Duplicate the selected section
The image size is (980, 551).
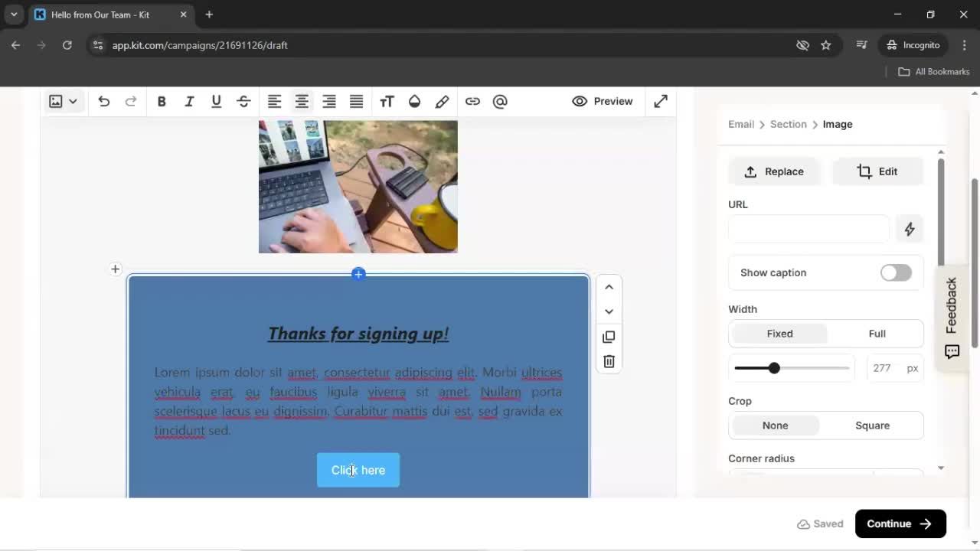point(609,337)
